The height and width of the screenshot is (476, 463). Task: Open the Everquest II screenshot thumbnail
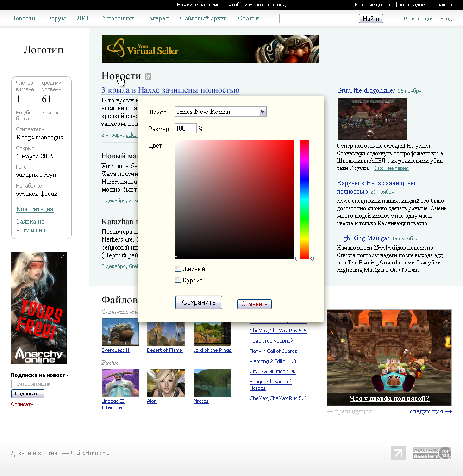tap(120, 332)
